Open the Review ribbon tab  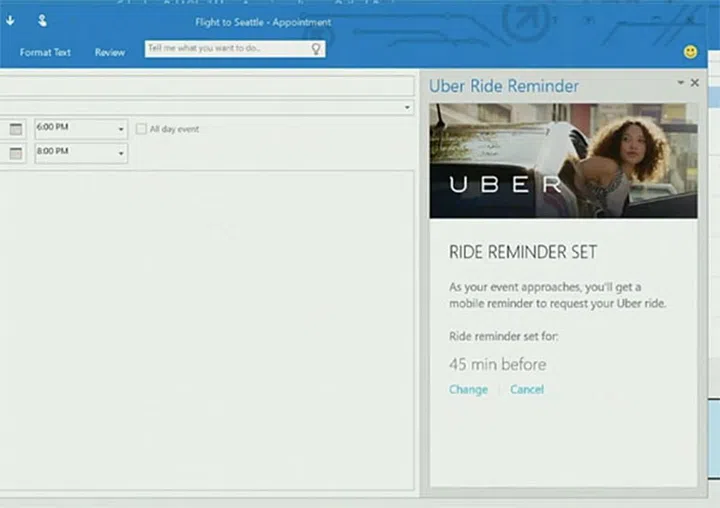pyautogui.click(x=110, y=52)
